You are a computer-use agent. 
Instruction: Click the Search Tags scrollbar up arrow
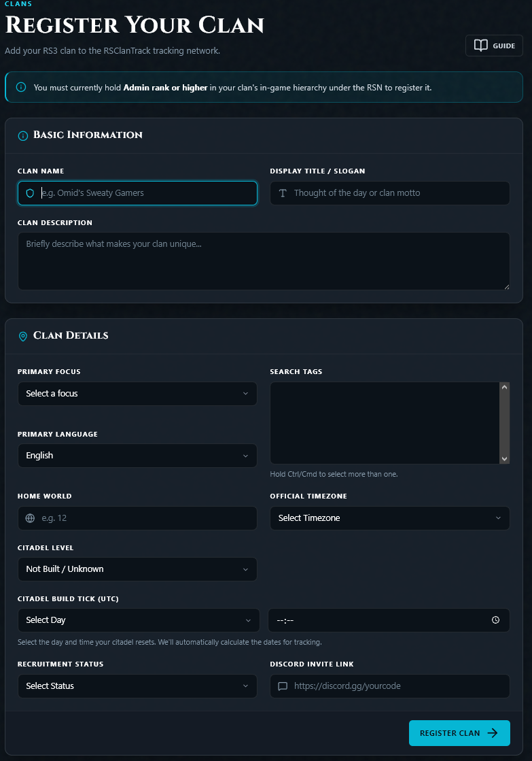[x=504, y=387]
